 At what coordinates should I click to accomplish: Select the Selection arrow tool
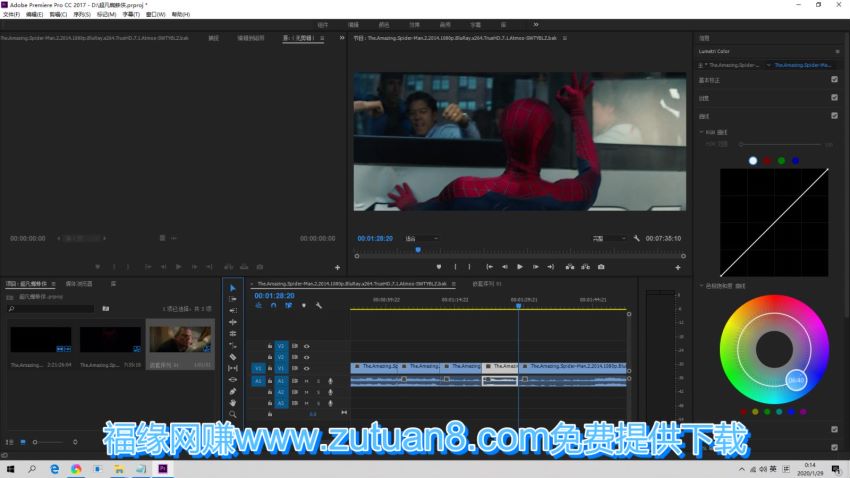click(233, 288)
